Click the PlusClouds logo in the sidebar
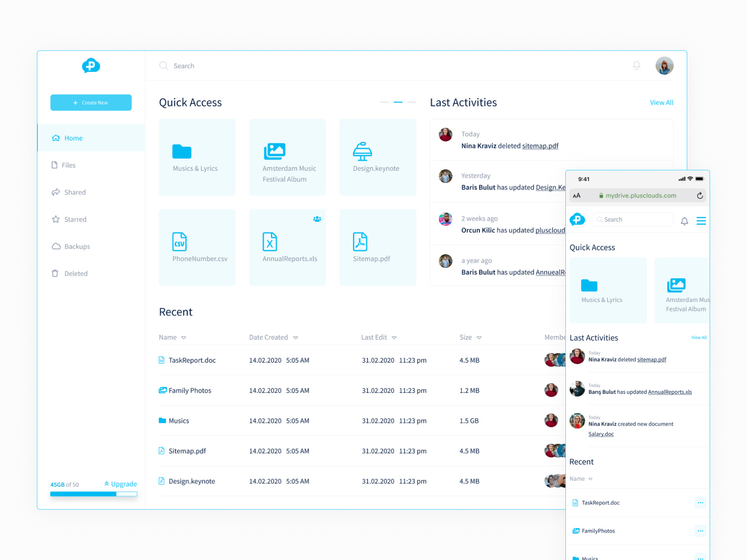 click(91, 66)
